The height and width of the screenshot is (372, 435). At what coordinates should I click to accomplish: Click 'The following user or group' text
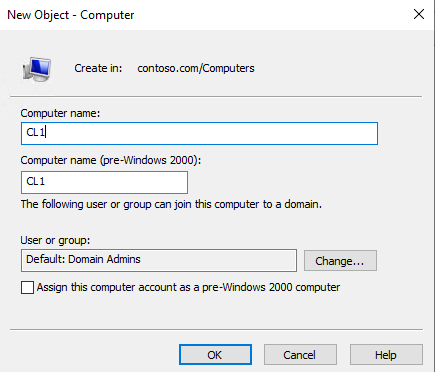[171, 204]
